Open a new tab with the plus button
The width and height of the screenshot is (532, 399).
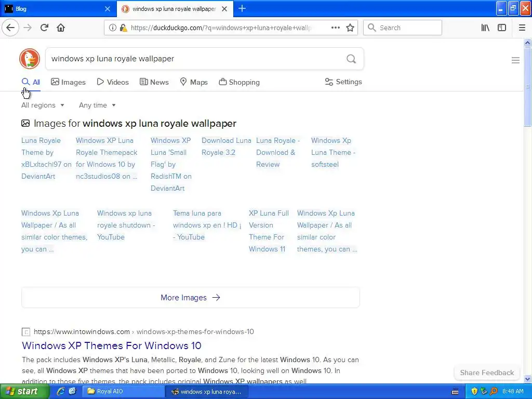pos(242,9)
